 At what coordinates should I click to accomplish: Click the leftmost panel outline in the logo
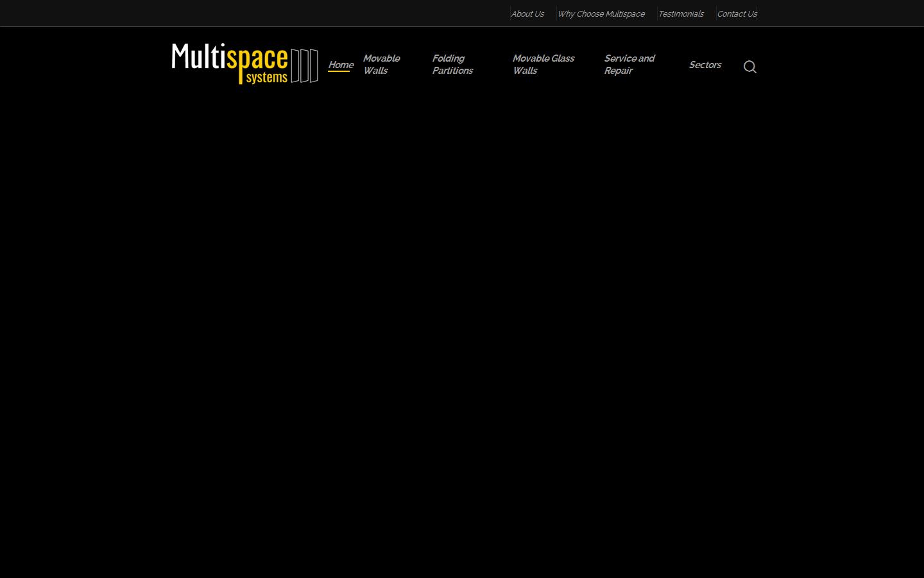click(x=295, y=66)
